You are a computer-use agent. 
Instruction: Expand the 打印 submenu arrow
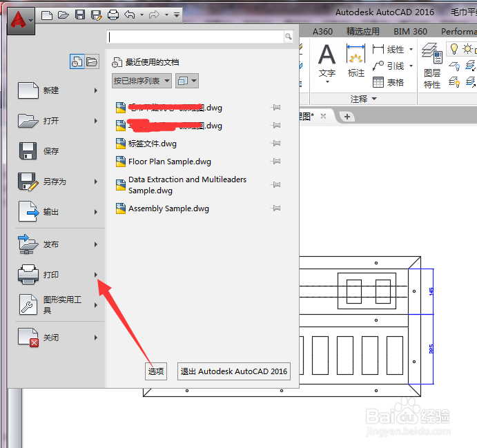[96, 275]
